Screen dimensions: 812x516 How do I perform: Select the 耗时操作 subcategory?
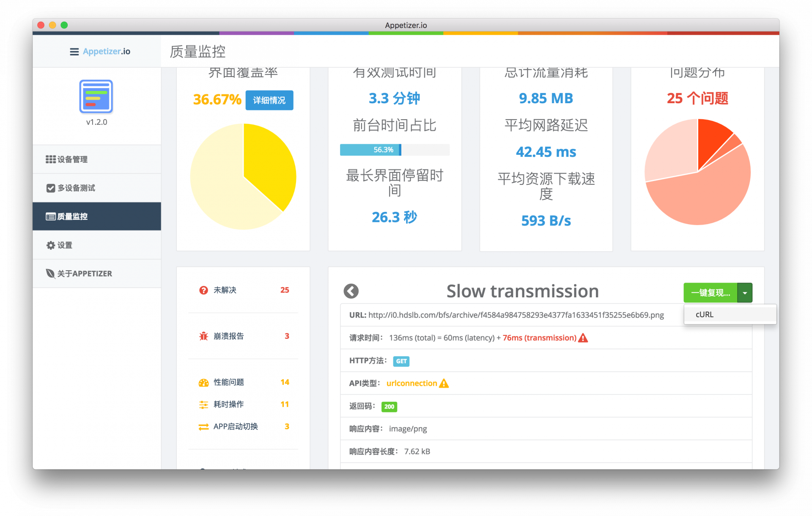pyautogui.click(x=243, y=404)
